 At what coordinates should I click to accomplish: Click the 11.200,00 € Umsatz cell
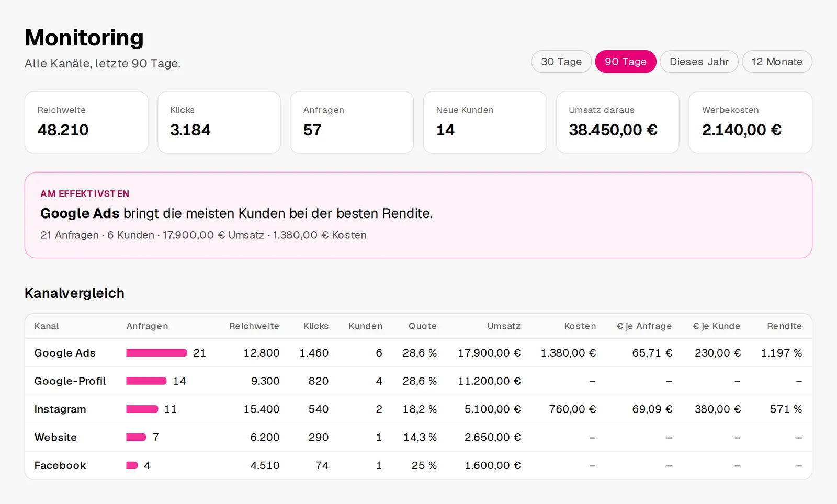[x=489, y=381]
